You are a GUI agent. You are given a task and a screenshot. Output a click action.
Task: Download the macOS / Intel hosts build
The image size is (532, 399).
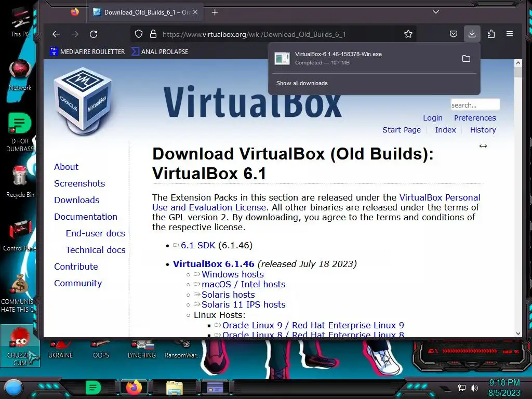pyautogui.click(x=243, y=284)
